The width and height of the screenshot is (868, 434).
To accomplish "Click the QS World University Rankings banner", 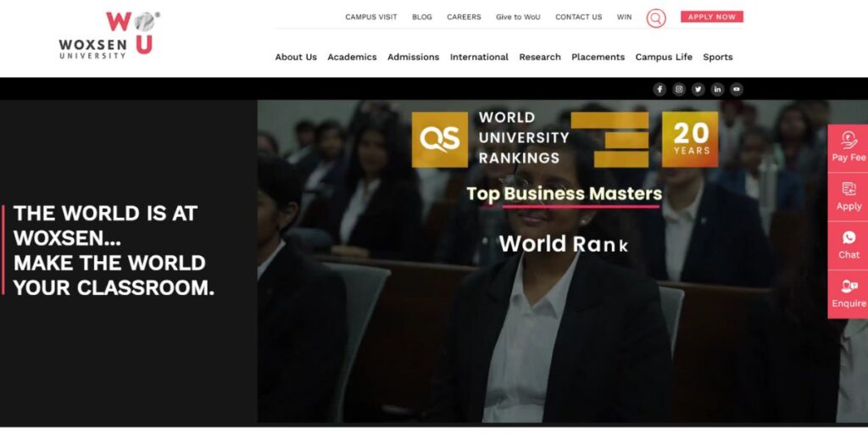I will click(x=531, y=139).
